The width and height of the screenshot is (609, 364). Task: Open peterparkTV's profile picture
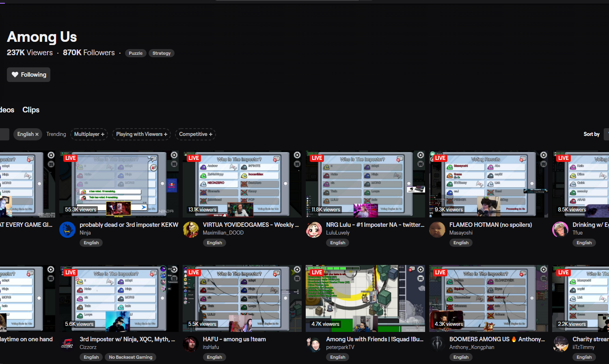(314, 344)
